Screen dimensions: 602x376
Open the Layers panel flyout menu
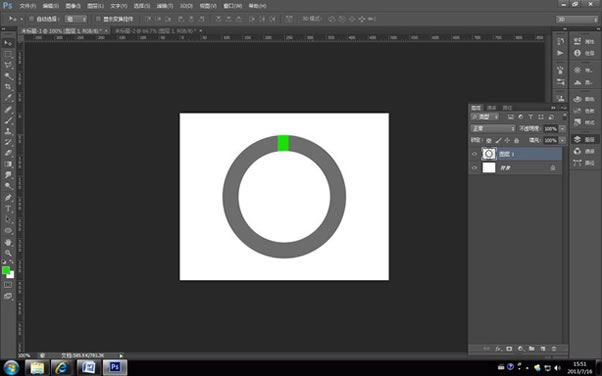(x=563, y=108)
